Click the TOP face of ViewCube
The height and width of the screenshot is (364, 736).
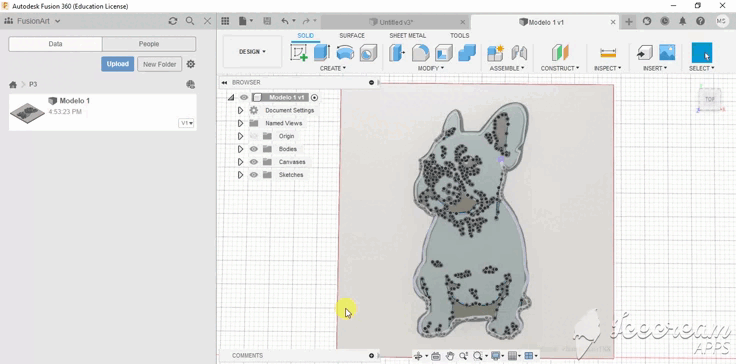709,99
